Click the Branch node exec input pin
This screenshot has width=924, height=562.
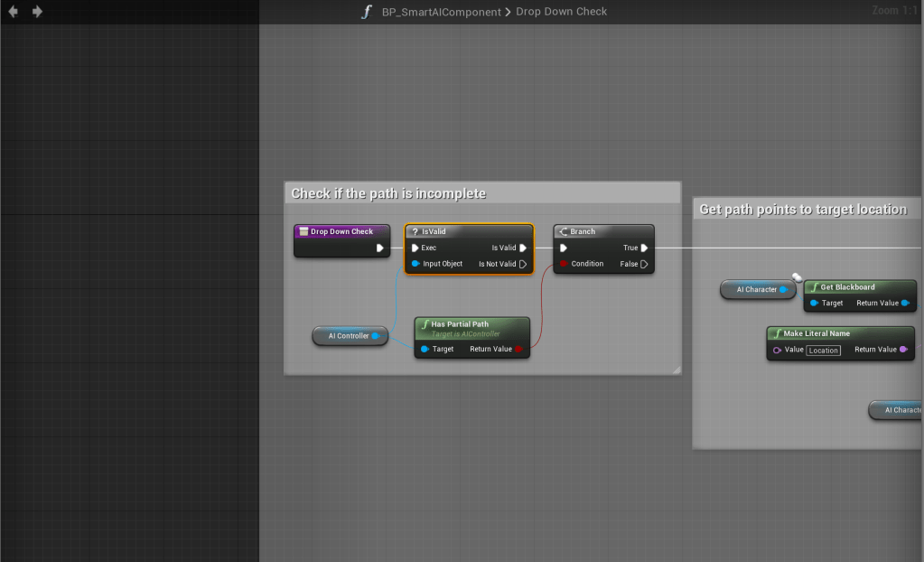click(x=564, y=248)
